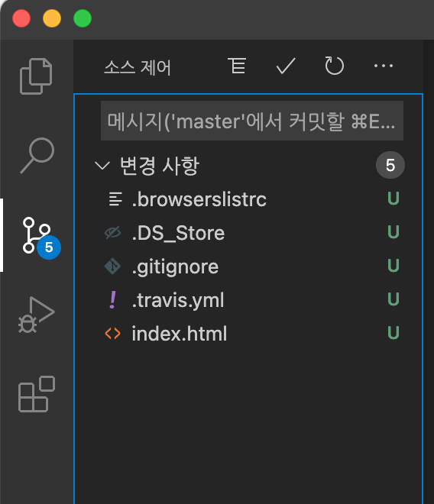The width and height of the screenshot is (434, 504).
Task: Click the red close window button
Action: point(21,18)
